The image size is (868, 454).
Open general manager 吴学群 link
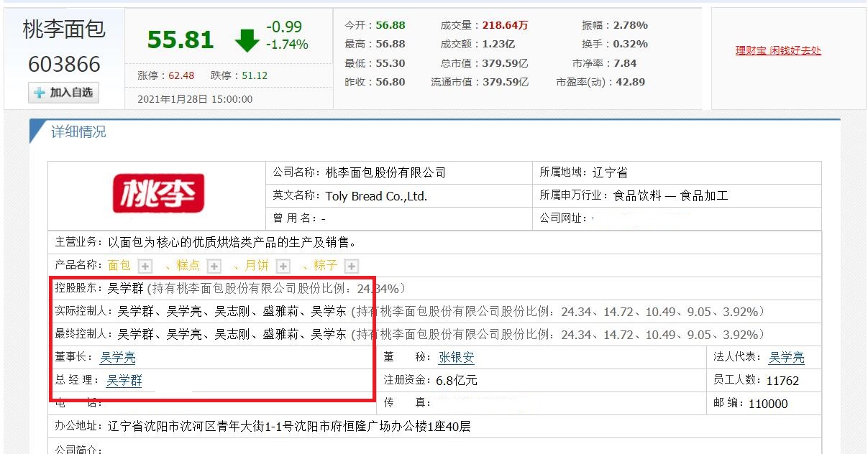pyautogui.click(x=124, y=381)
